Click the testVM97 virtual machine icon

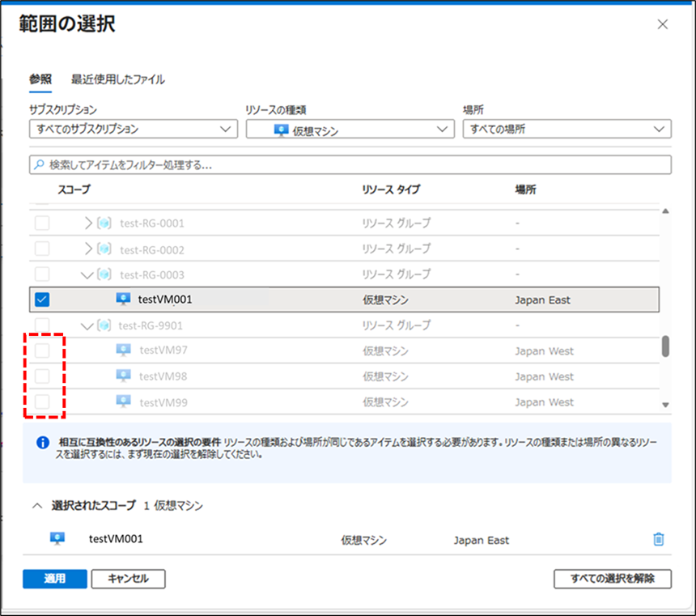[123, 350]
